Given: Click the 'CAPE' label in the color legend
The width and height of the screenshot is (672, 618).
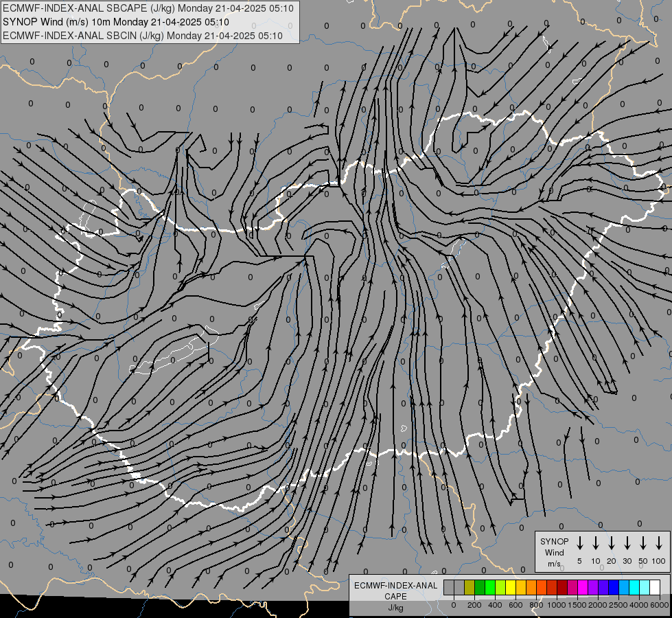Looking at the screenshot, I should 395,597.
